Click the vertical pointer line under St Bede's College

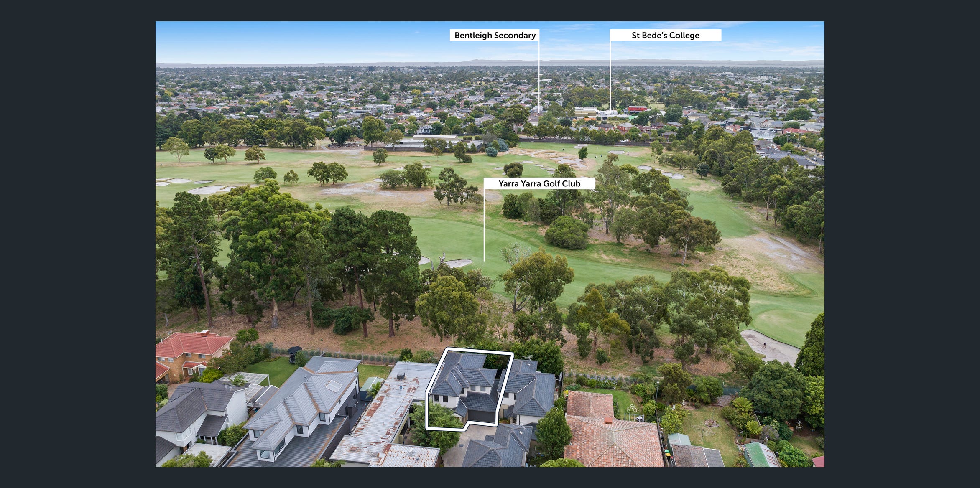point(610,75)
